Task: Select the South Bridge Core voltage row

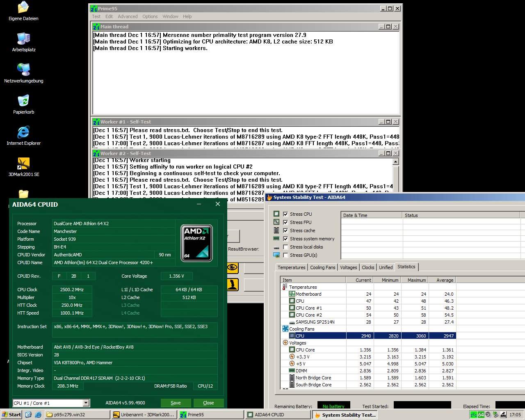Action: coord(368,385)
